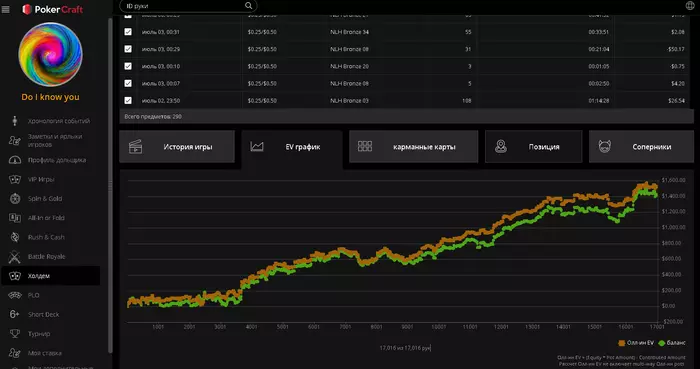Open Battle Royale section

click(46, 257)
